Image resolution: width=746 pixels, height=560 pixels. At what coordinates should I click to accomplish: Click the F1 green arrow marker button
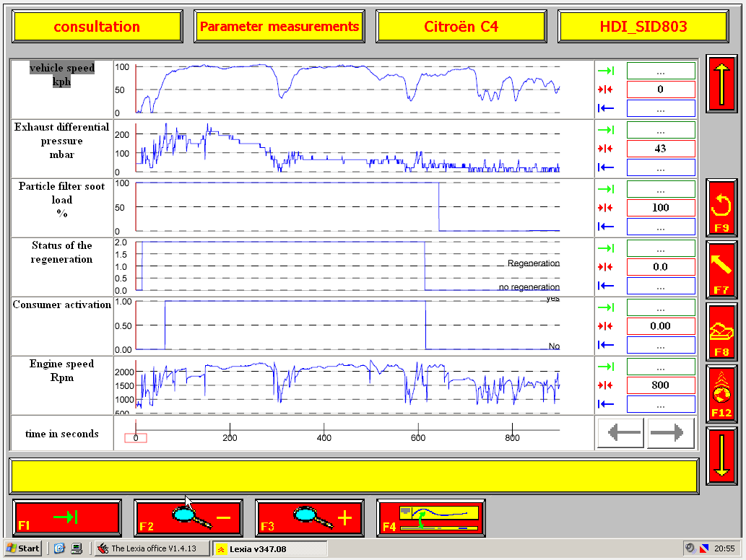66,518
